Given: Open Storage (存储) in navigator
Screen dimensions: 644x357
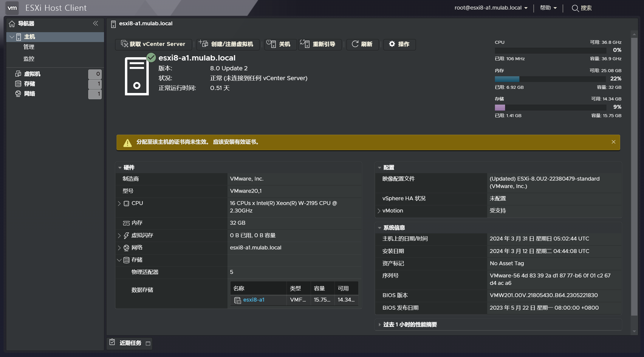Looking at the screenshot, I should pyautogui.click(x=30, y=84).
